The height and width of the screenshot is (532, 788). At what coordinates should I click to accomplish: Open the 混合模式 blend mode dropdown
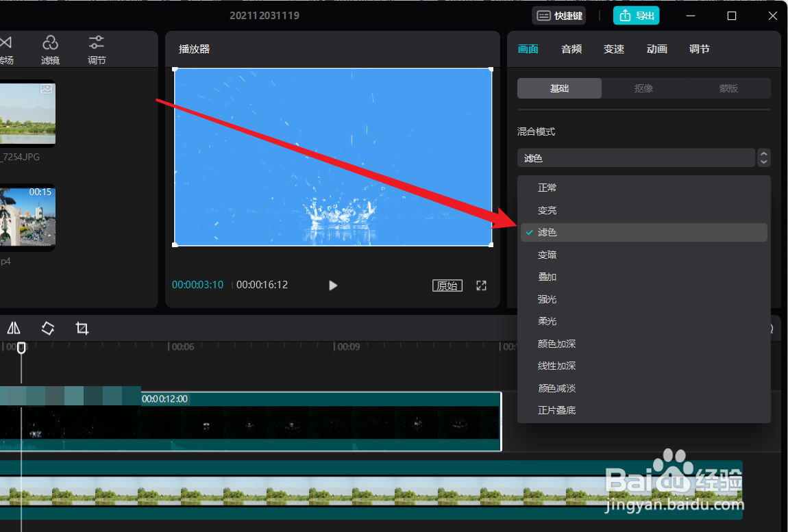(637, 158)
